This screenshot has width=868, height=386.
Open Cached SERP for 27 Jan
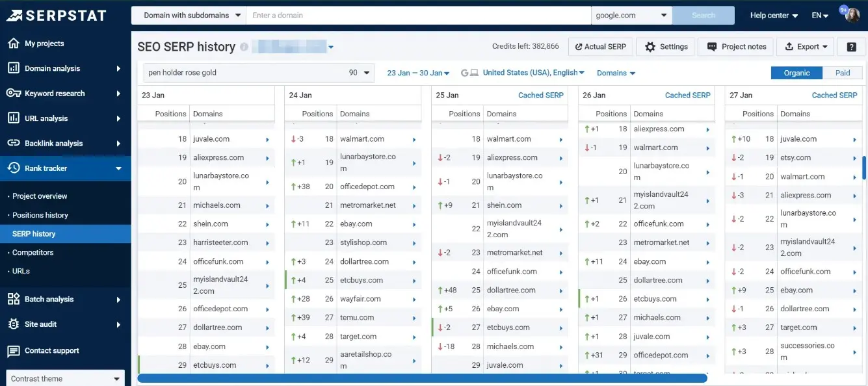coord(835,96)
